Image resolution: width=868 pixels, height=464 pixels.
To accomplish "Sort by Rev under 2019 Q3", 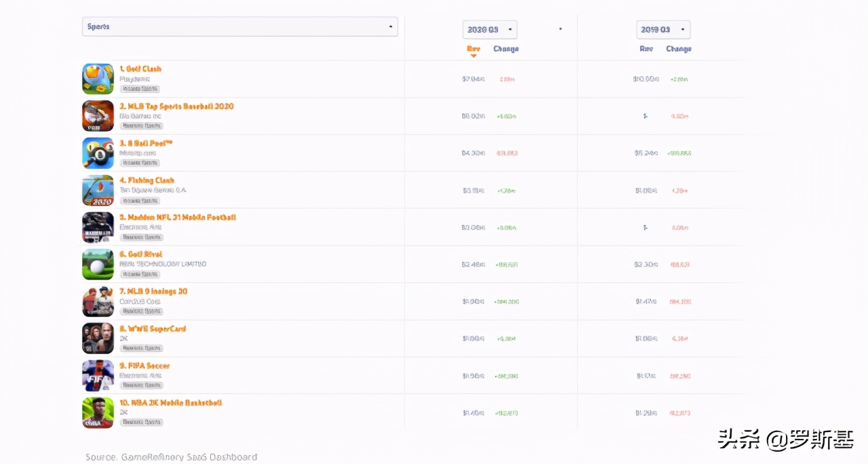I will (646, 49).
